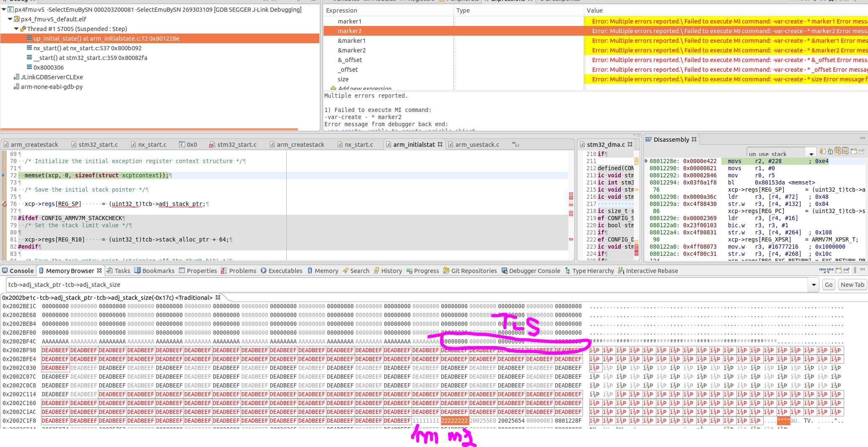Close the Traditional memory rendering tab
868x447 pixels.
(218, 297)
